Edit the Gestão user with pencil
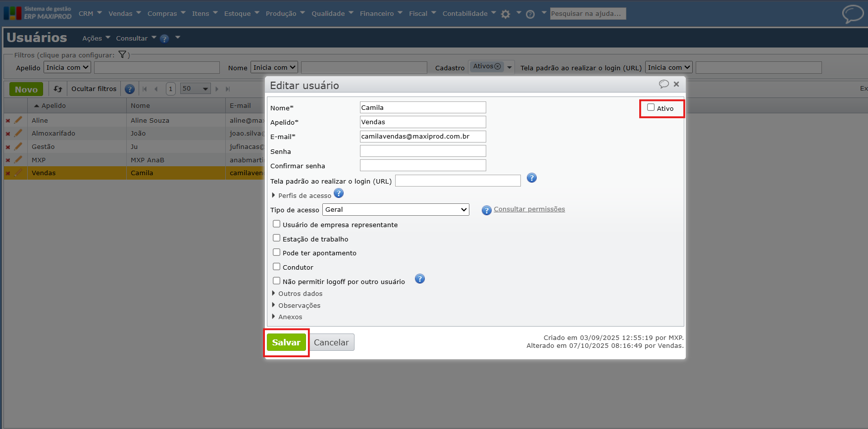The width and height of the screenshot is (868, 429). pos(18,146)
